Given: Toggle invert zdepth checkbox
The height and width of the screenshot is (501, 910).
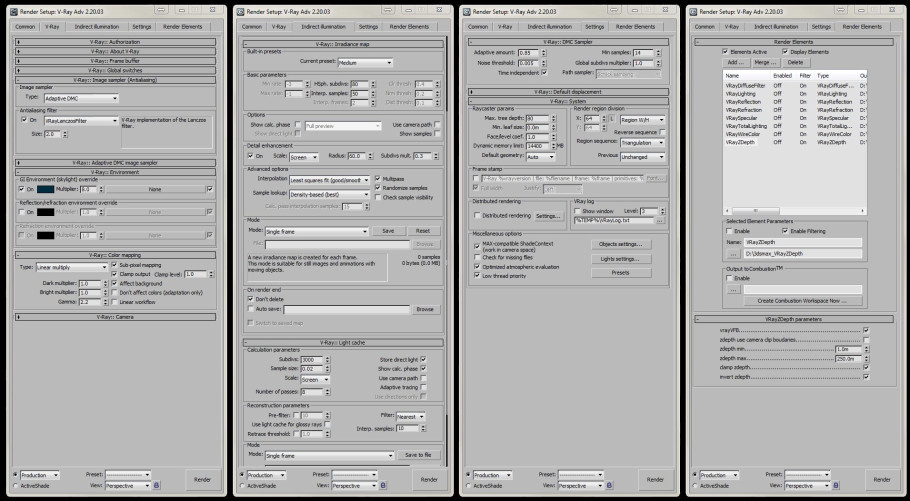Looking at the screenshot, I should click(866, 377).
